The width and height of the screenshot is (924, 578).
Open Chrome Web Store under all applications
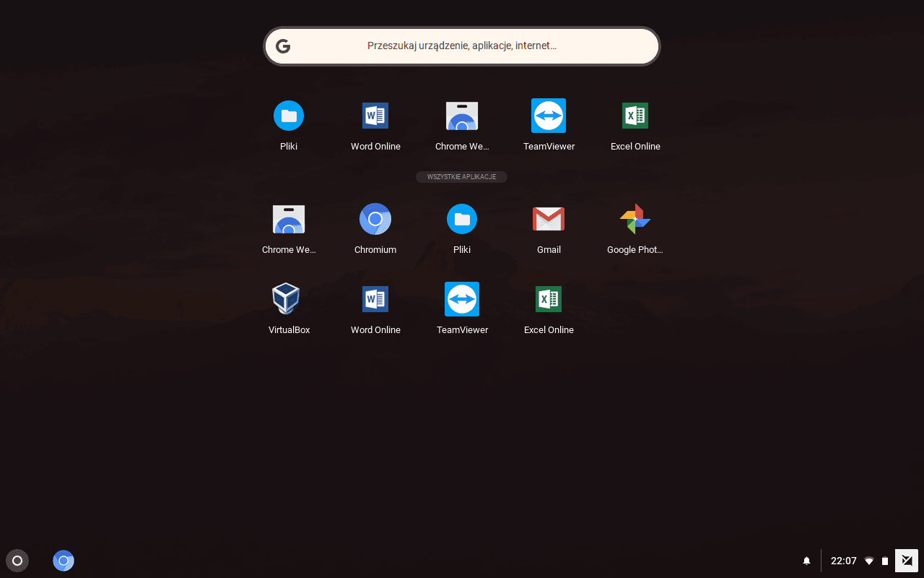tap(289, 219)
